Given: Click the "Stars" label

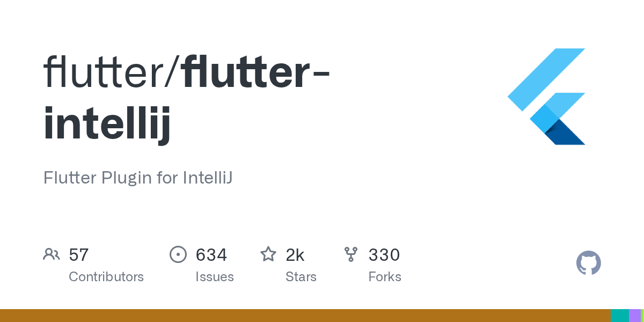Looking at the screenshot, I should coord(301,277).
